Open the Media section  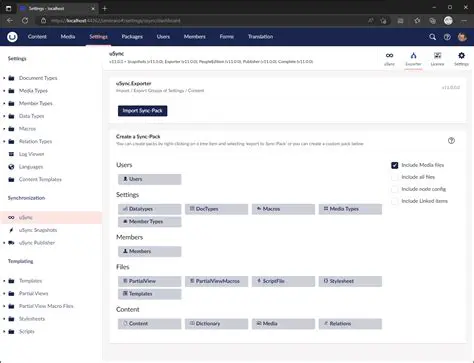tap(68, 37)
